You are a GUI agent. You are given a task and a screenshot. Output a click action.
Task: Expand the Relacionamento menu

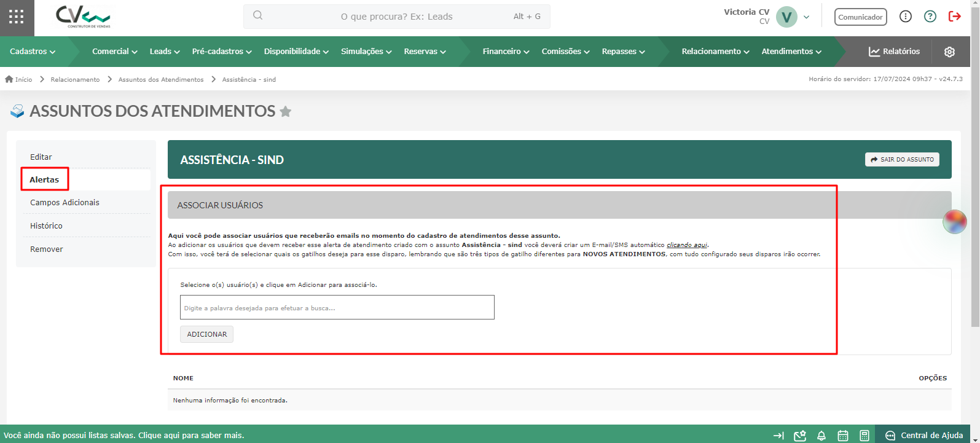[715, 52]
